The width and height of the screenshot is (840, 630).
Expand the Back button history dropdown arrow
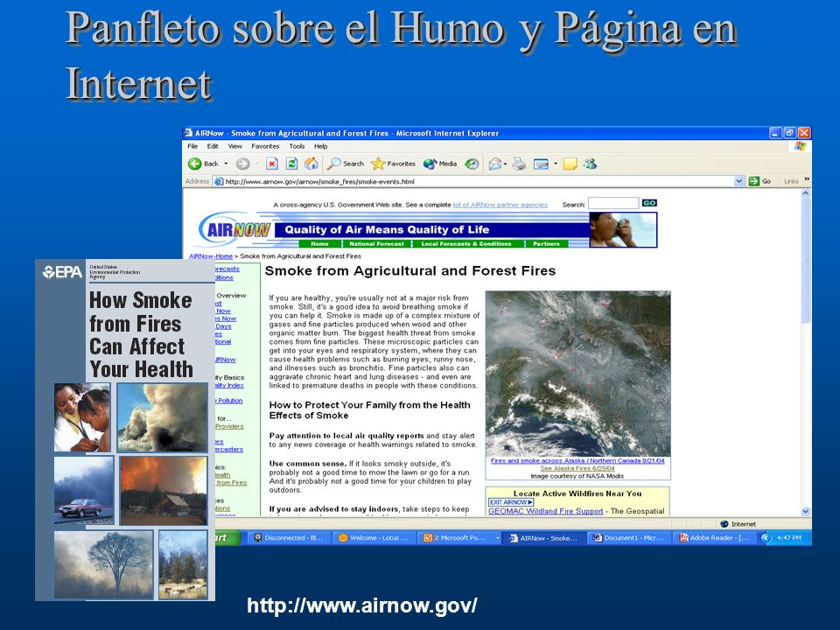pos(226,164)
